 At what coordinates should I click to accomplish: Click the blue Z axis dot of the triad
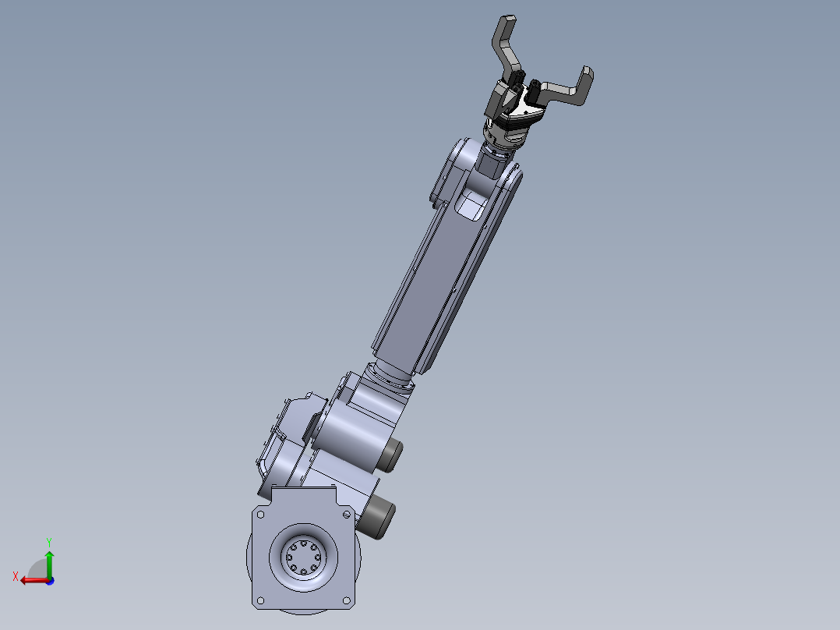(51, 581)
